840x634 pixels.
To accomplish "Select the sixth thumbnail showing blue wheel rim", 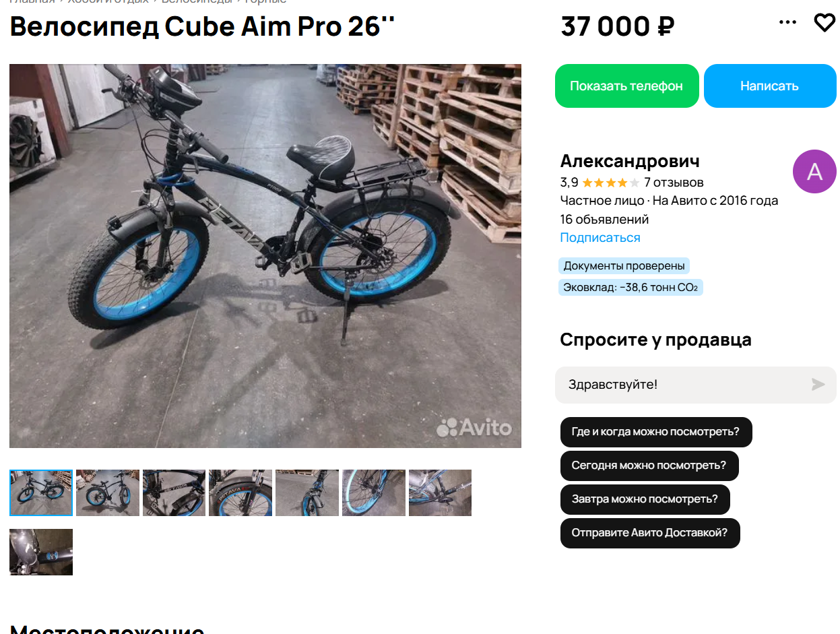I will tap(374, 493).
